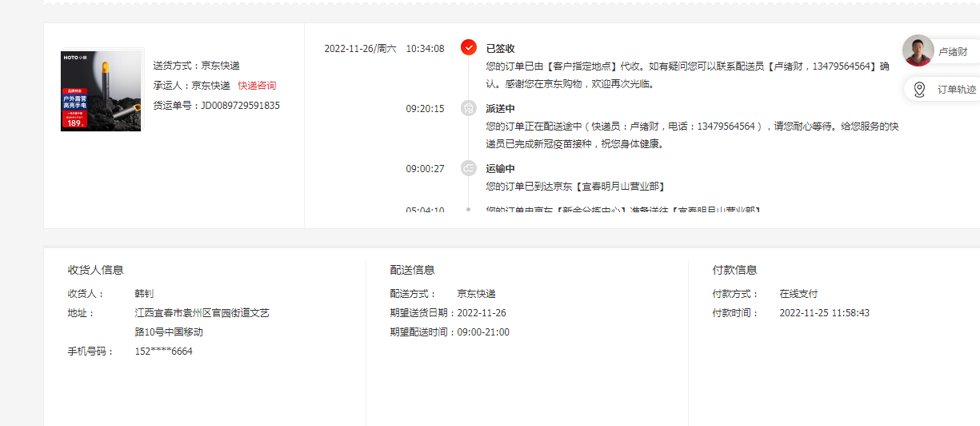Click the 运输中 transport status icon

[469, 168]
